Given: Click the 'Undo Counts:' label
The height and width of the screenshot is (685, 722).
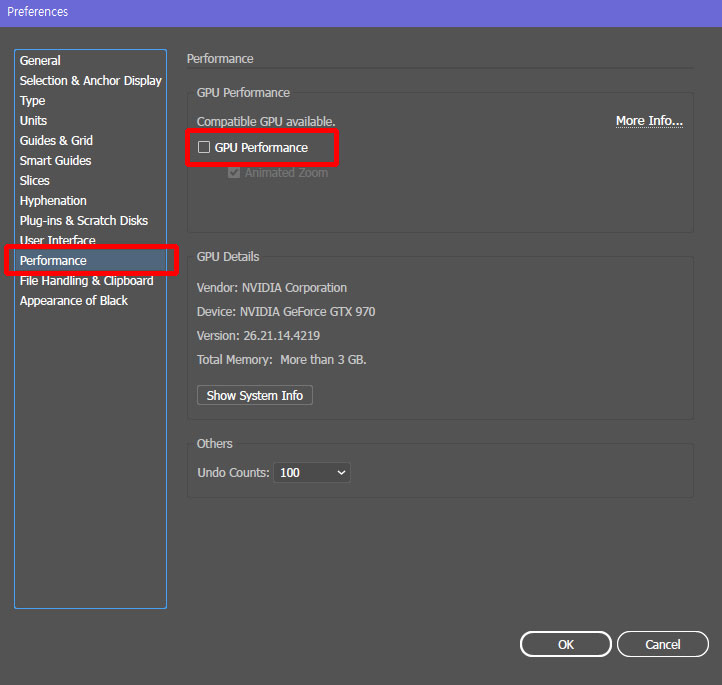Looking at the screenshot, I should pyautogui.click(x=233, y=473).
